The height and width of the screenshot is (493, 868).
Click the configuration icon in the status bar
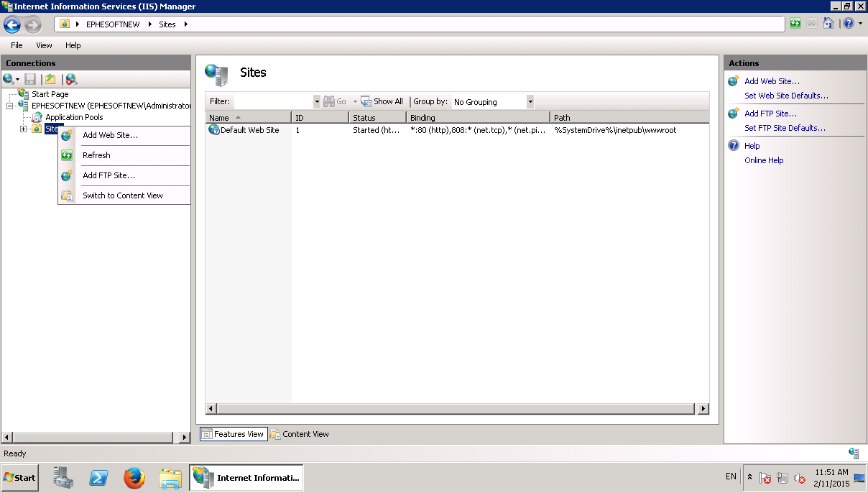[854, 453]
